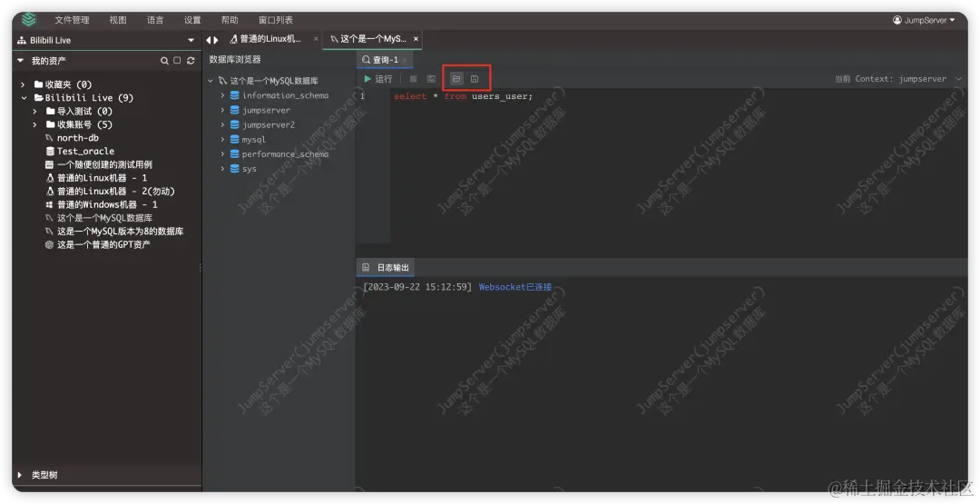Click the sys database icon
The width and height of the screenshot is (980, 504).
(x=235, y=169)
